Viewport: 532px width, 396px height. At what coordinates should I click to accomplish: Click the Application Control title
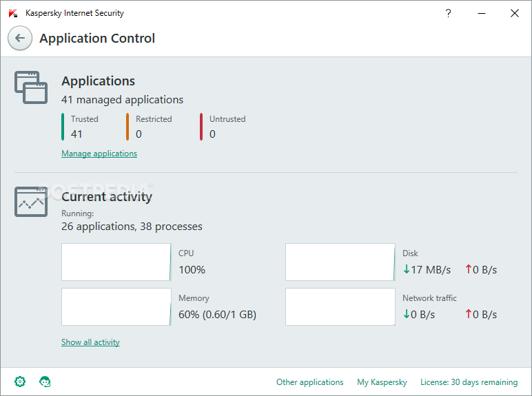(x=97, y=39)
